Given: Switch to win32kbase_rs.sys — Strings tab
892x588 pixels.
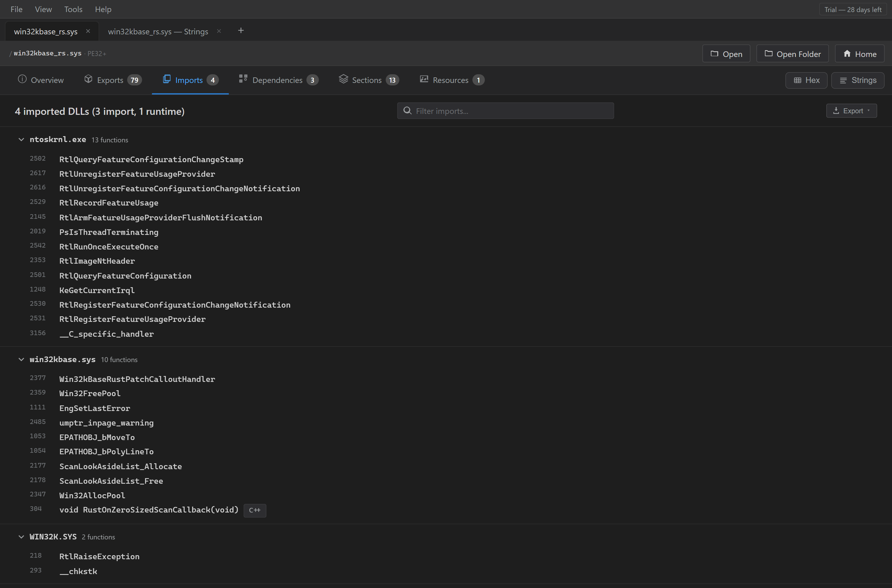Looking at the screenshot, I should [x=158, y=32].
